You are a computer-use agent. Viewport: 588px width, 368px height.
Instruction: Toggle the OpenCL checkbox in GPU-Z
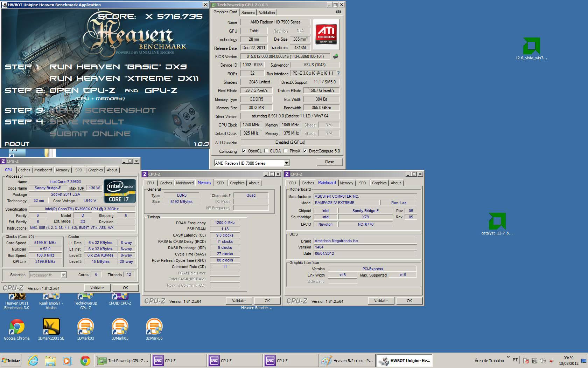(x=244, y=151)
